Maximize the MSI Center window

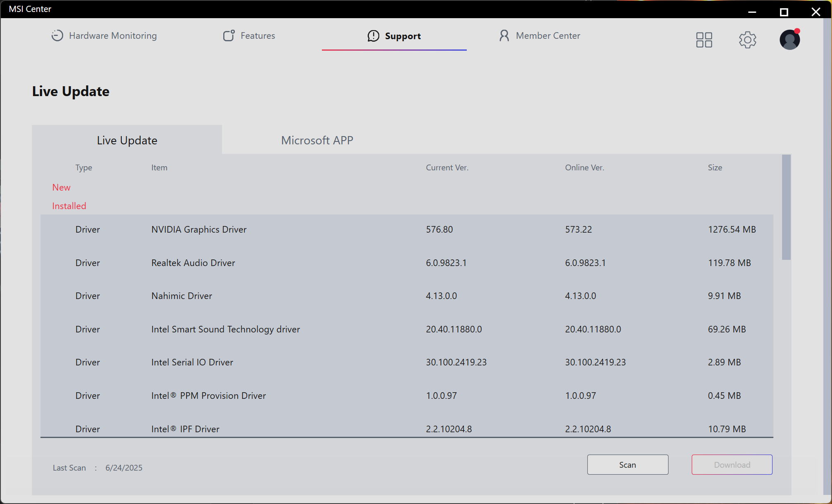point(784,12)
